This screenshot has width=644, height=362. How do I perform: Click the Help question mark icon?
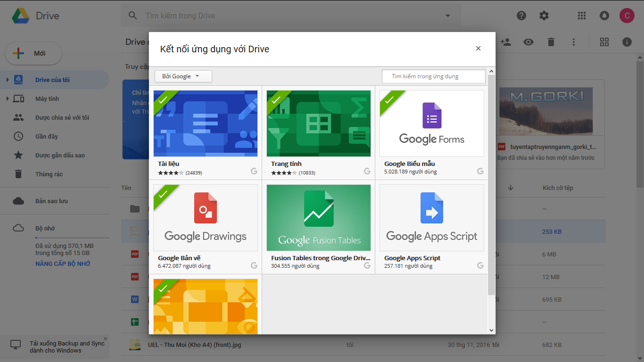pos(521,16)
